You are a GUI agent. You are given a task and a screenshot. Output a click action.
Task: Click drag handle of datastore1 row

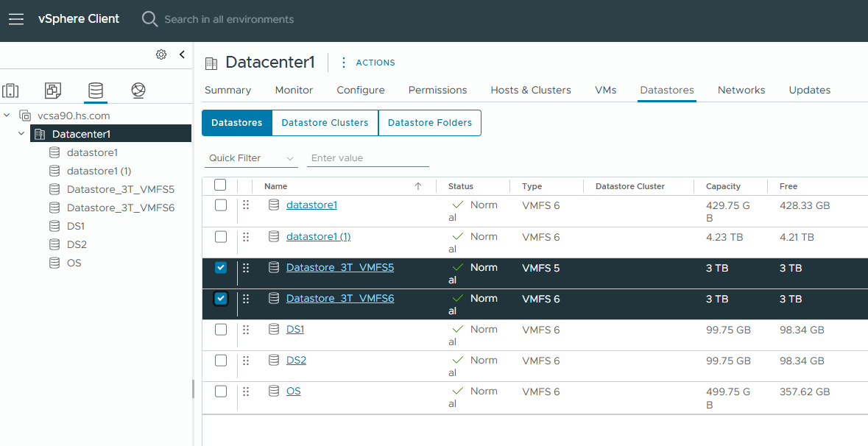pyautogui.click(x=246, y=205)
